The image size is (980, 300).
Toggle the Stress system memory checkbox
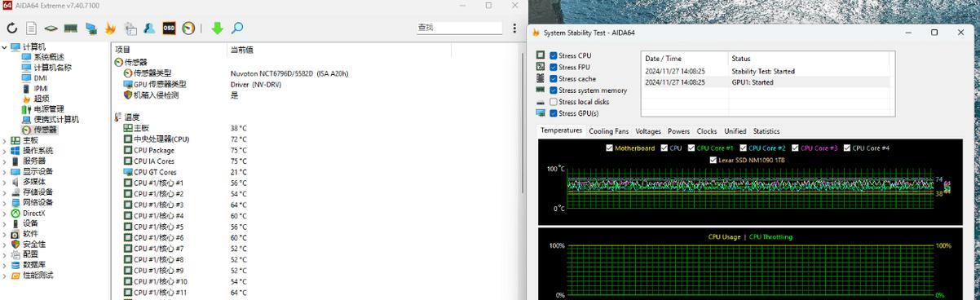[x=554, y=90]
